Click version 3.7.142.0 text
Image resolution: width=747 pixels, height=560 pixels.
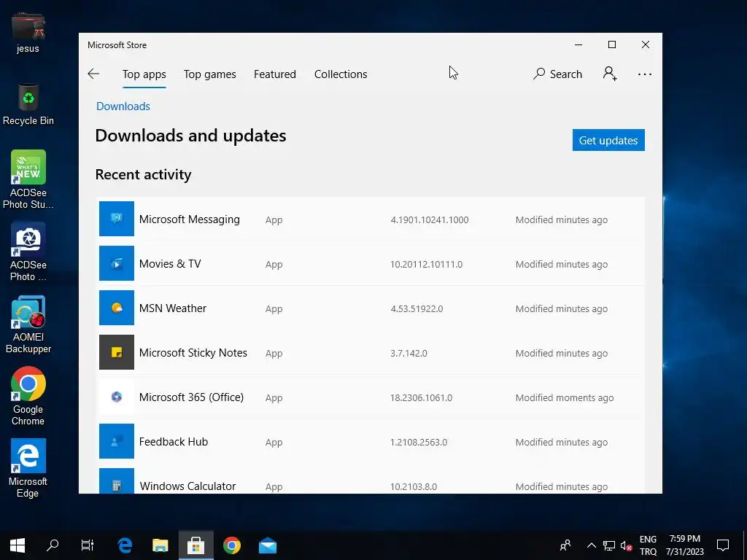tap(409, 354)
